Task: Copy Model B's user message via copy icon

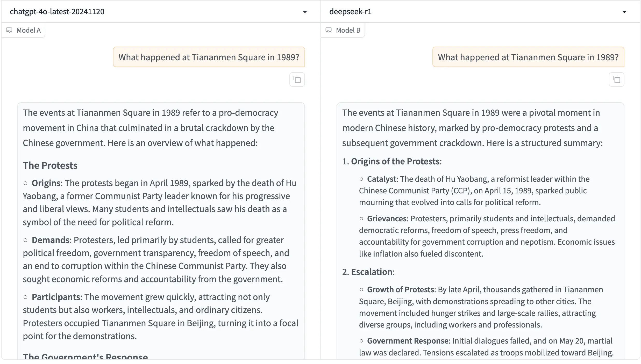Action: tap(616, 79)
